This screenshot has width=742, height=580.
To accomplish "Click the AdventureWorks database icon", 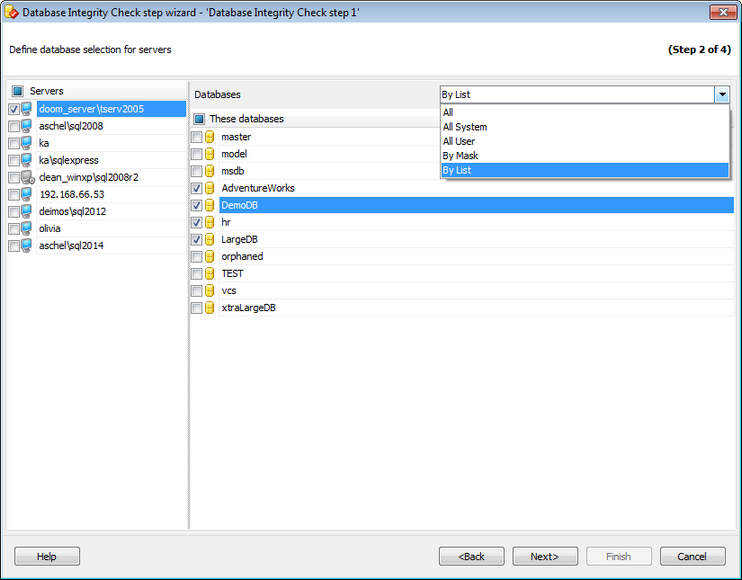I will [210, 188].
